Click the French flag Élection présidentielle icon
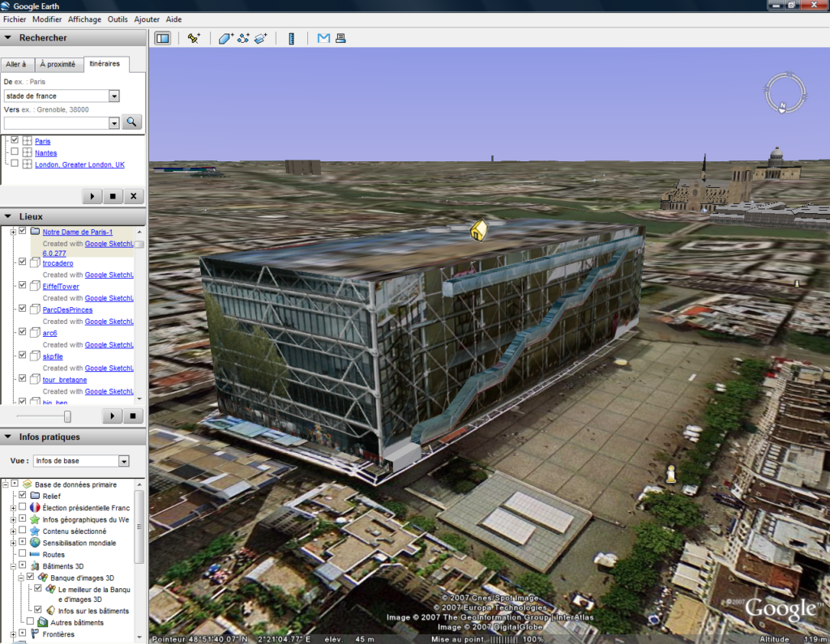 (x=35, y=507)
